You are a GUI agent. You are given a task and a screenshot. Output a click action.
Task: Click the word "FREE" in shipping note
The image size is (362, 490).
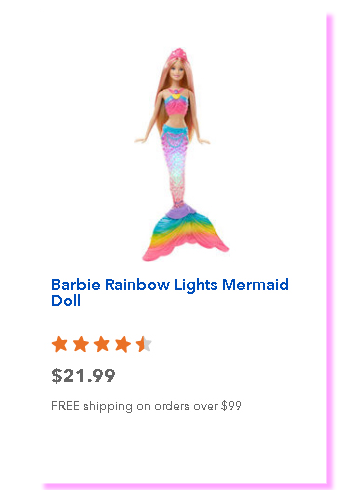point(65,406)
